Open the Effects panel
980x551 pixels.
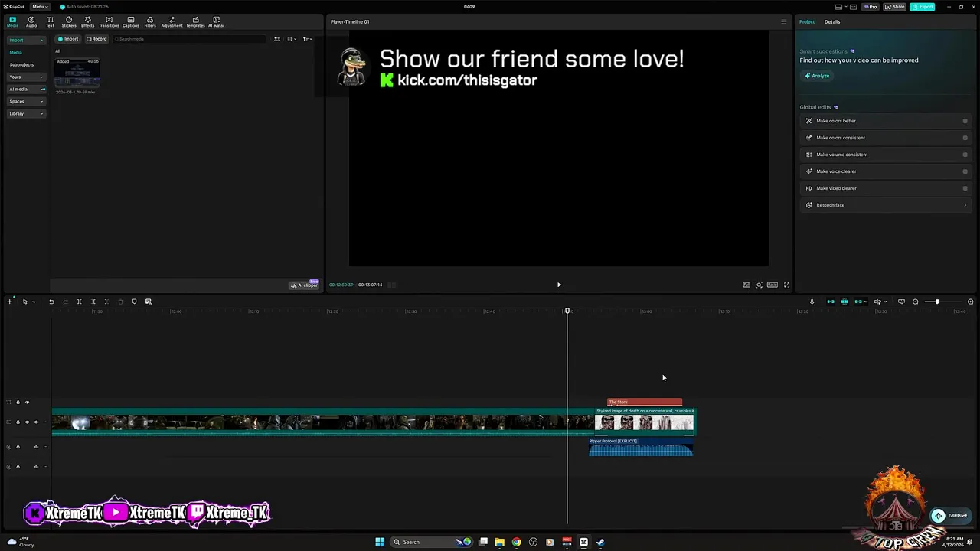click(88, 21)
